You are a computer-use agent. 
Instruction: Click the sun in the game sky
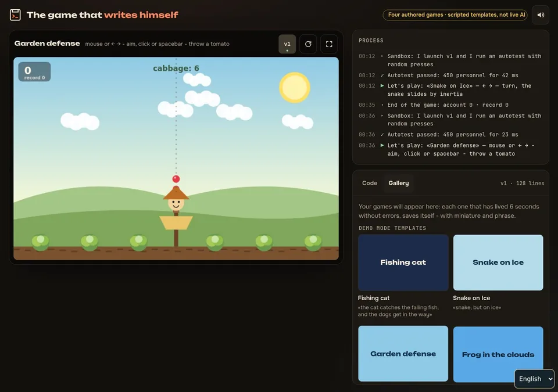click(295, 88)
